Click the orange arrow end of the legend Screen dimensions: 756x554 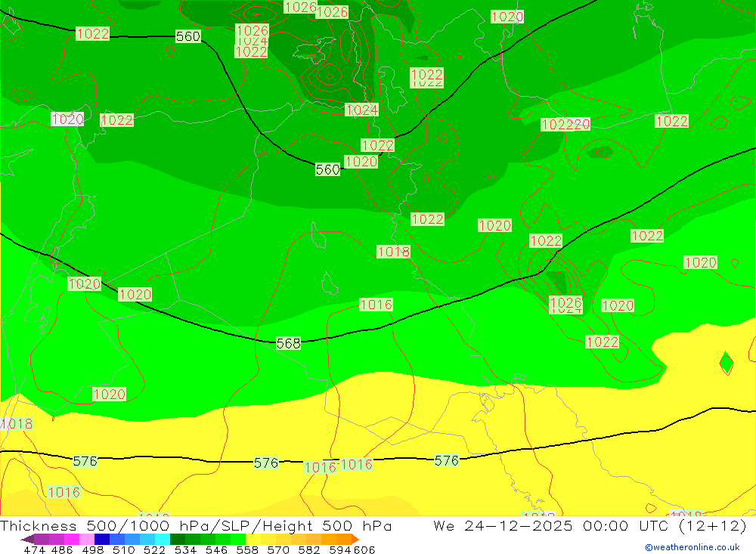pyautogui.click(x=355, y=539)
